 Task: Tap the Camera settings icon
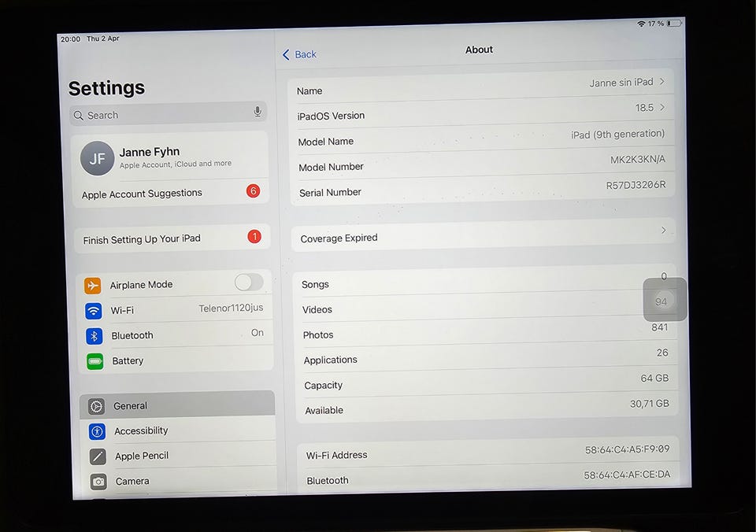click(x=99, y=482)
